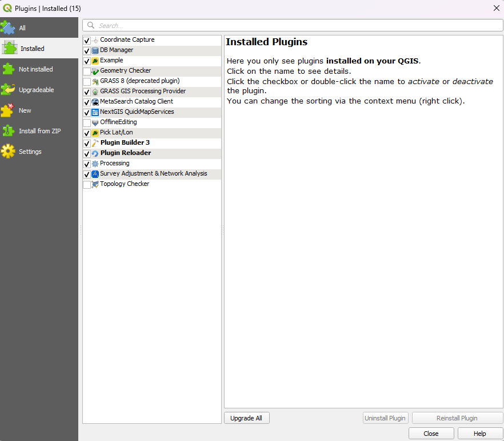Image resolution: width=504 pixels, height=441 pixels.
Task: Click the MetaSearch Catalog Client icon
Action: [95, 102]
